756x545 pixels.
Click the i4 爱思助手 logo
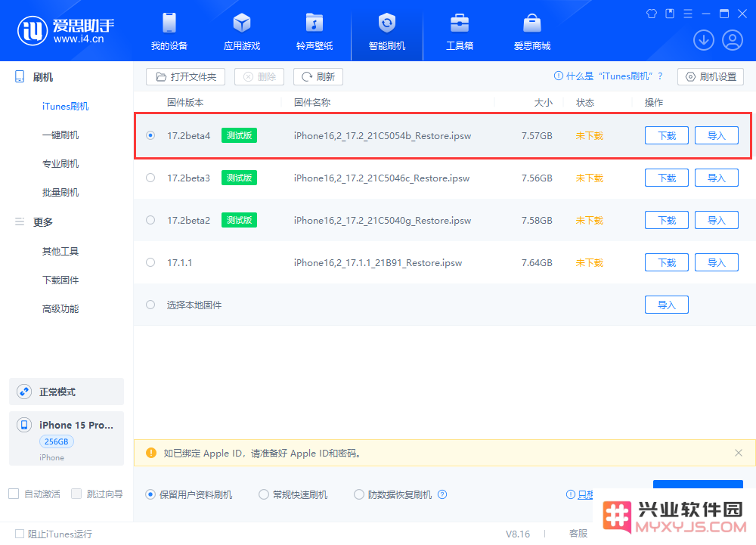tap(66, 30)
